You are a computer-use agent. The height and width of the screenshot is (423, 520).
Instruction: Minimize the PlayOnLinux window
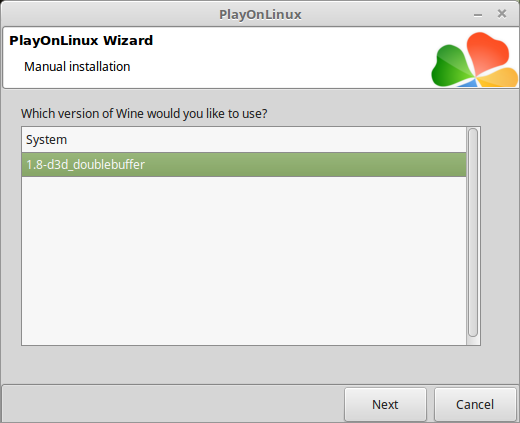[478, 15]
